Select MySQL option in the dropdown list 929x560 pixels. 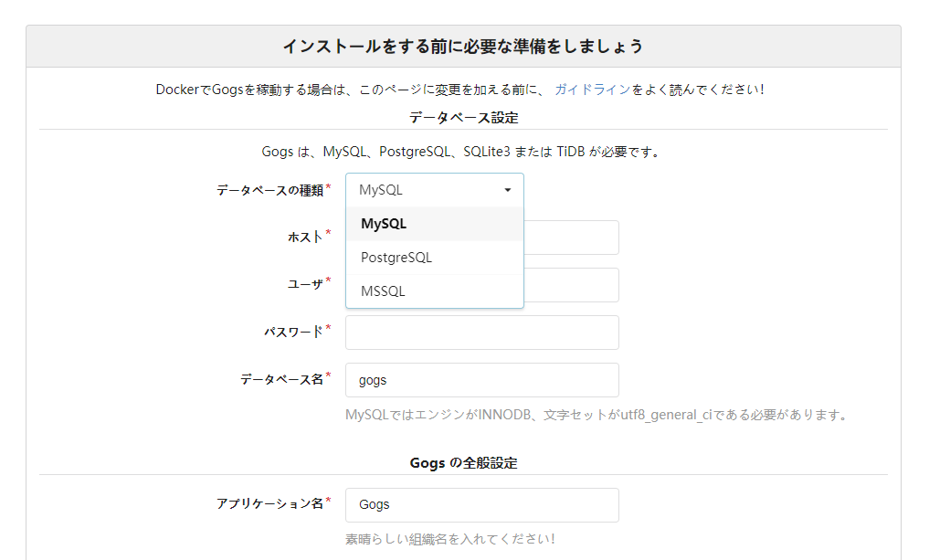point(434,224)
